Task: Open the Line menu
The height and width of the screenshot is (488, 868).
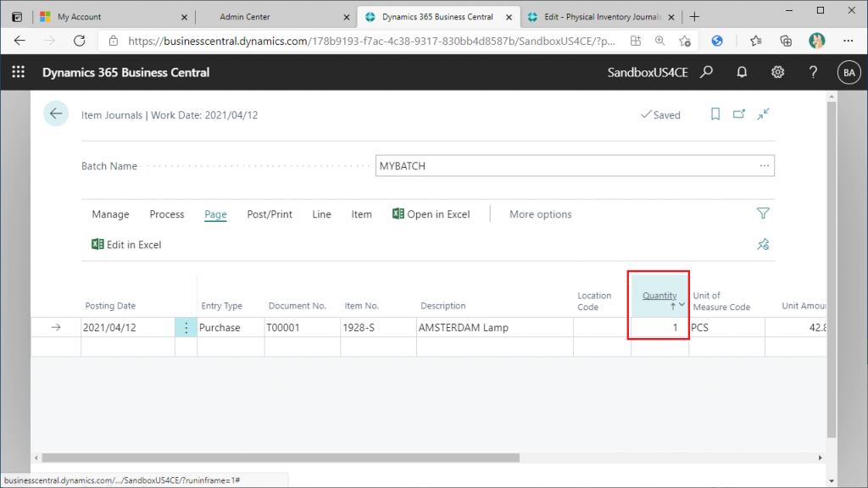Action: pos(321,214)
